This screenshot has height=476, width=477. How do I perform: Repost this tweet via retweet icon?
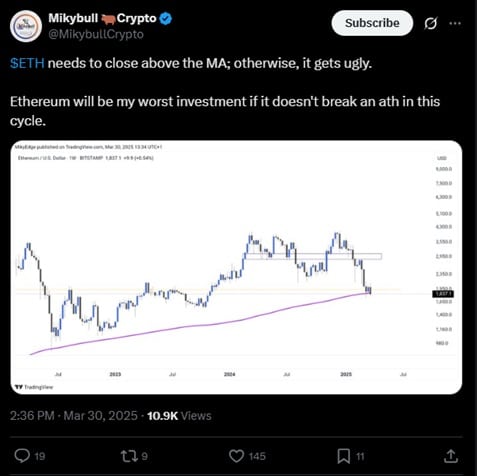pos(128,456)
